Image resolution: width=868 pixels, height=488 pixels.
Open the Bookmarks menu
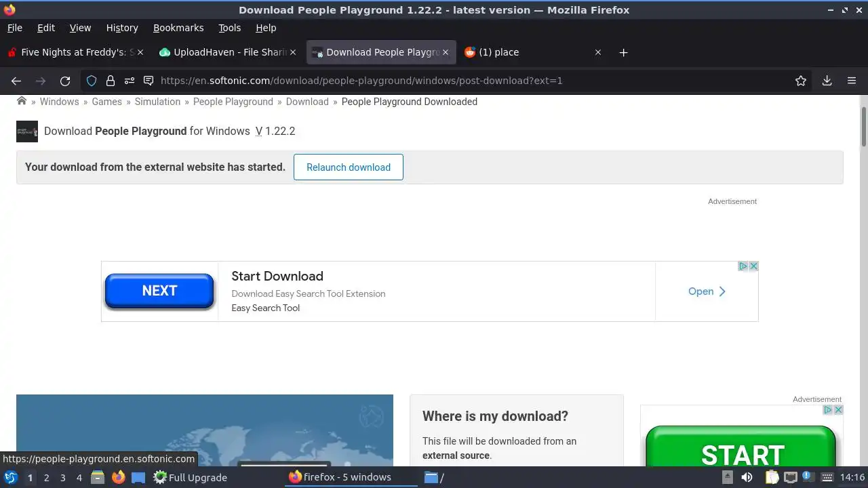click(x=178, y=28)
